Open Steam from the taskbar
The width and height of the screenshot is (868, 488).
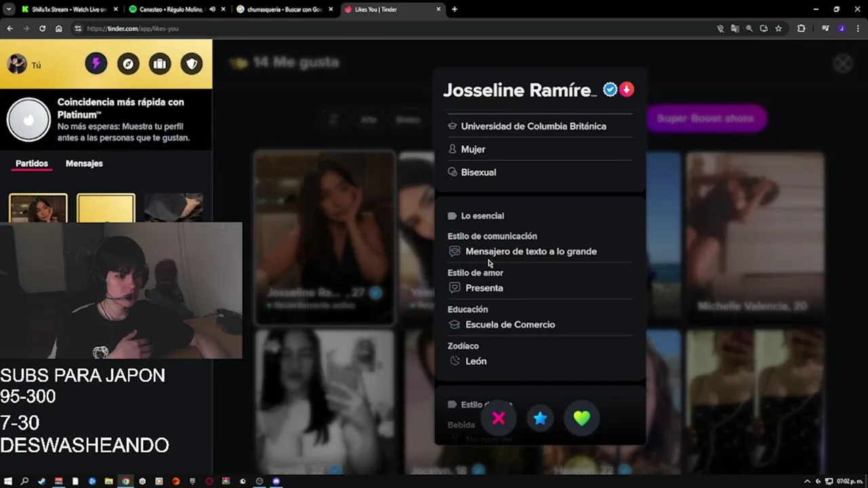(x=41, y=481)
